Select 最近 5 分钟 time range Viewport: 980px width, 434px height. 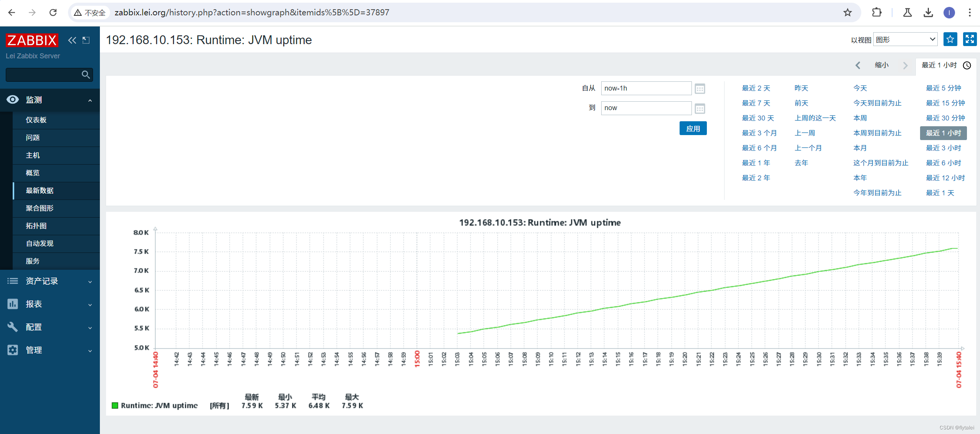tap(943, 88)
